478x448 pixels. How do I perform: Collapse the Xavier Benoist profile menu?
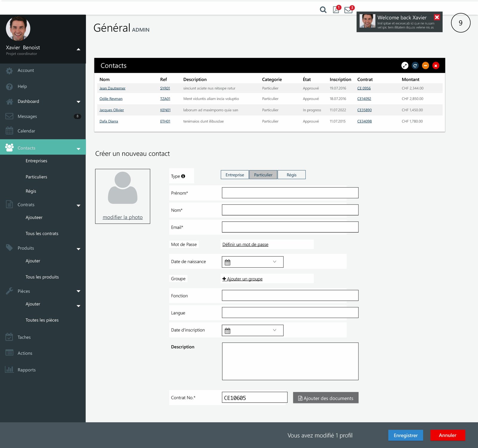(x=78, y=49)
